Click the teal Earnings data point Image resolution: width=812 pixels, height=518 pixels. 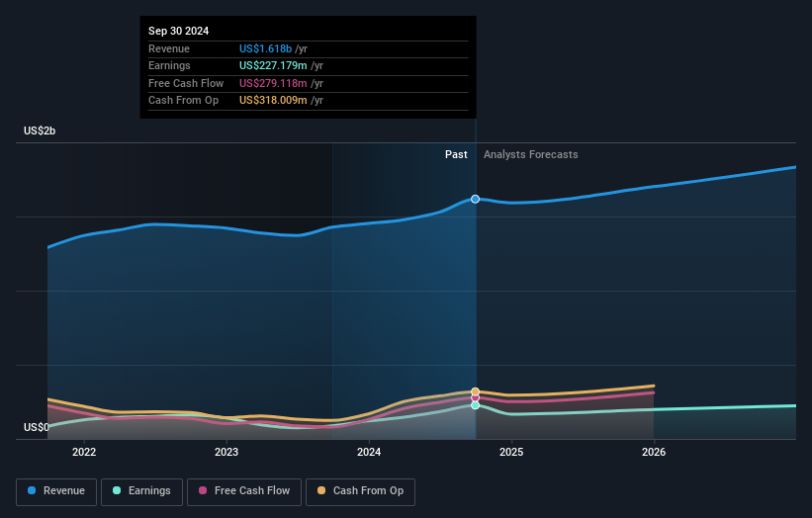(475, 405)
